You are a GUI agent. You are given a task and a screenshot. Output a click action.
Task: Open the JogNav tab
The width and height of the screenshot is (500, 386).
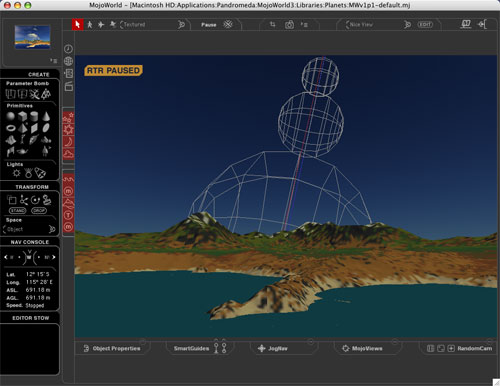pyautogui.click(x=273, y=348)
